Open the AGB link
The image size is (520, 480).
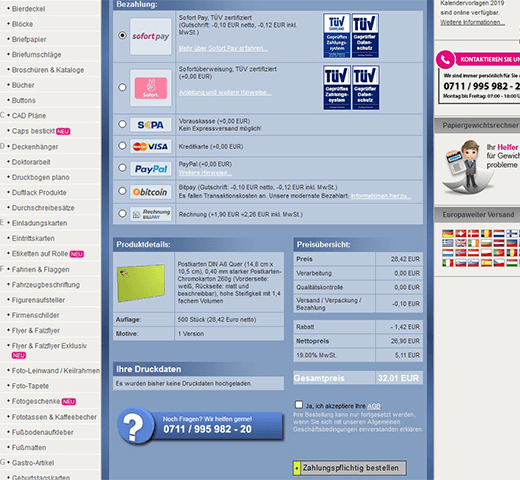coord(374,406)
